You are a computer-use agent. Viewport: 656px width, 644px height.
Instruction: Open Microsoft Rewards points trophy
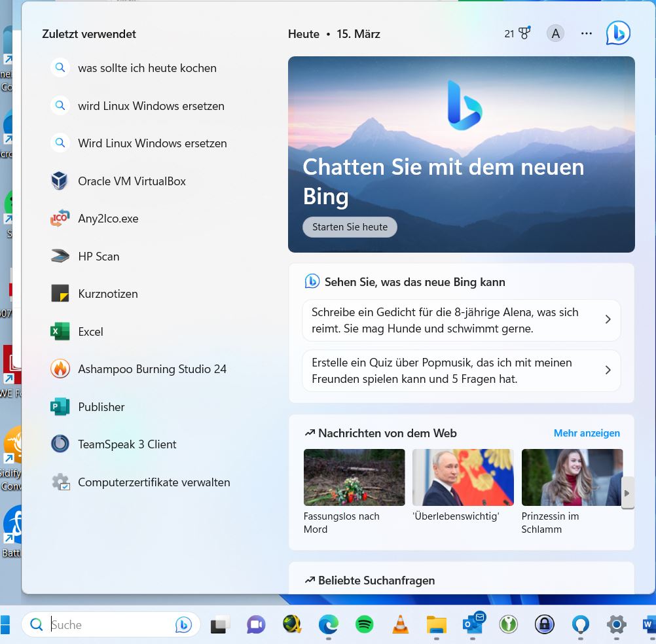click(517, 33)
